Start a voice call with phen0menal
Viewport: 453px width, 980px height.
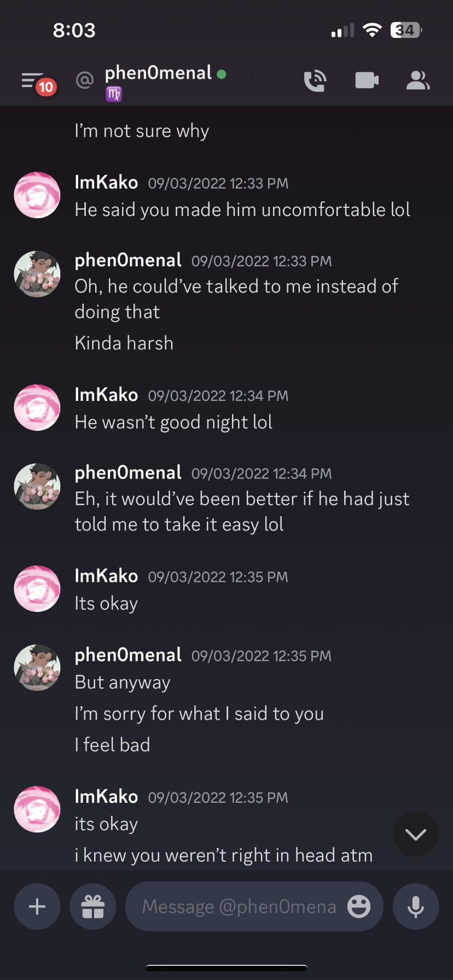315,81
